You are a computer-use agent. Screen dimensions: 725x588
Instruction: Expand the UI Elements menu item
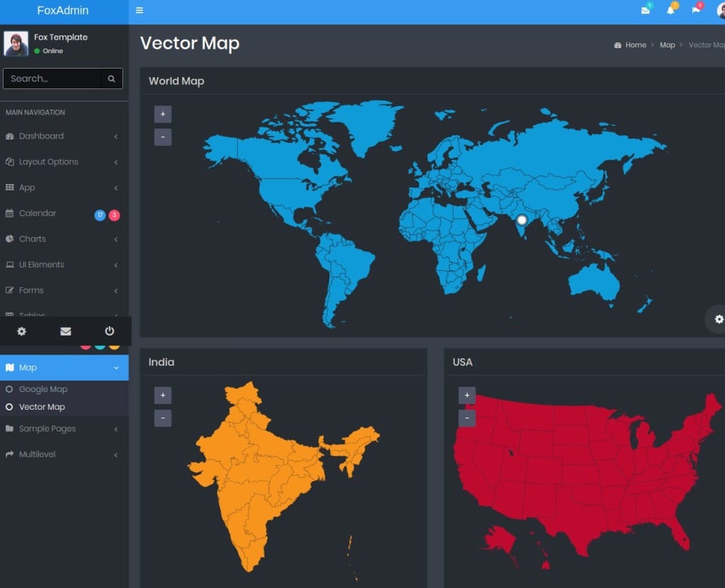tap(41, 265)
